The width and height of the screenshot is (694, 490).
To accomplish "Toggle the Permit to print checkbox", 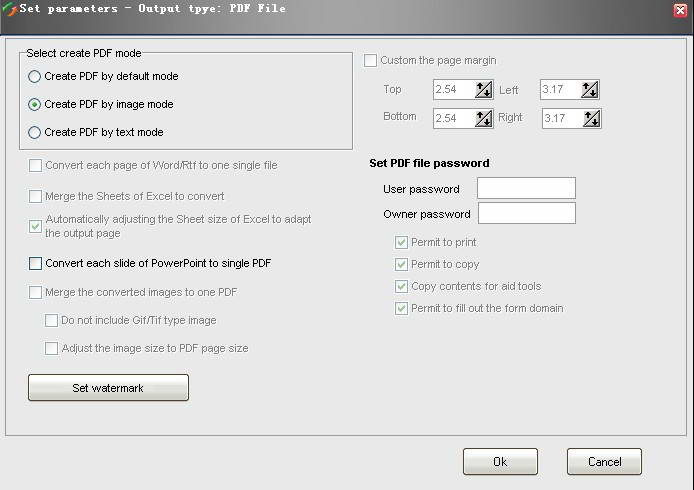I will click(402, 242).
